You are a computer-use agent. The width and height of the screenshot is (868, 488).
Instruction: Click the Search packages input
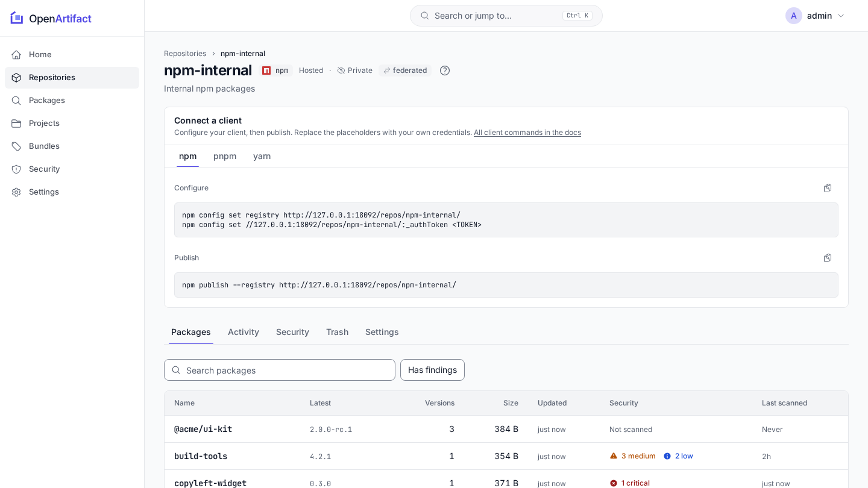pyautogui.click(x=280, y=370)
